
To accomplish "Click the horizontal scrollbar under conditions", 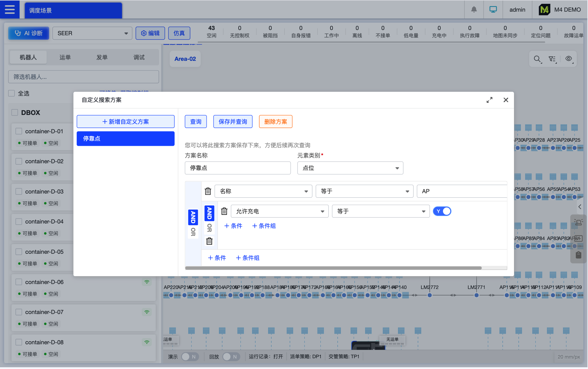I will 333,268.
